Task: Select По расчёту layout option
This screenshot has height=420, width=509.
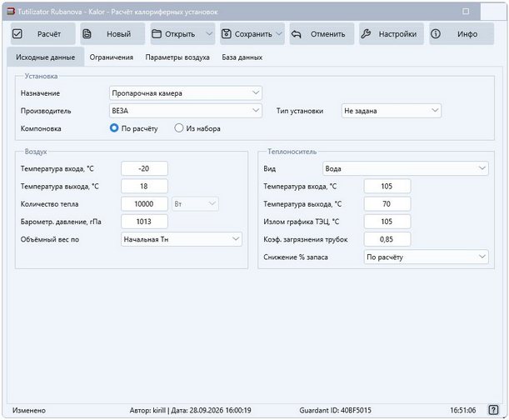Action: tap(114, 128)
